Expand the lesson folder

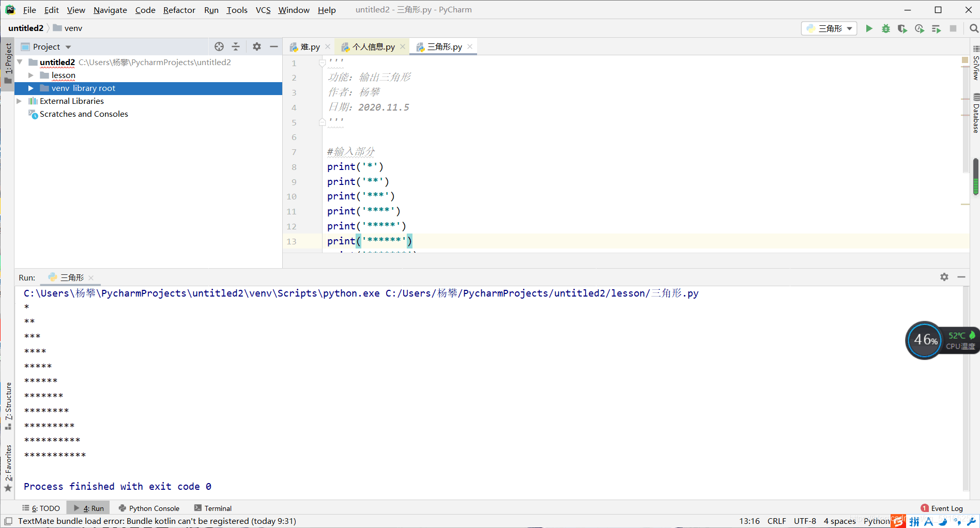[30, 75]
